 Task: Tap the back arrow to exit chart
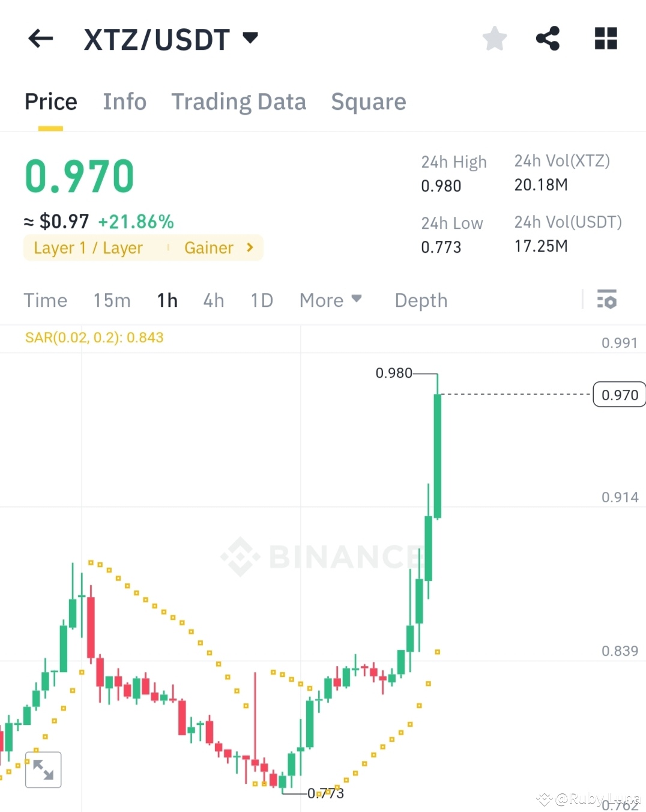[x=40, y=38]
